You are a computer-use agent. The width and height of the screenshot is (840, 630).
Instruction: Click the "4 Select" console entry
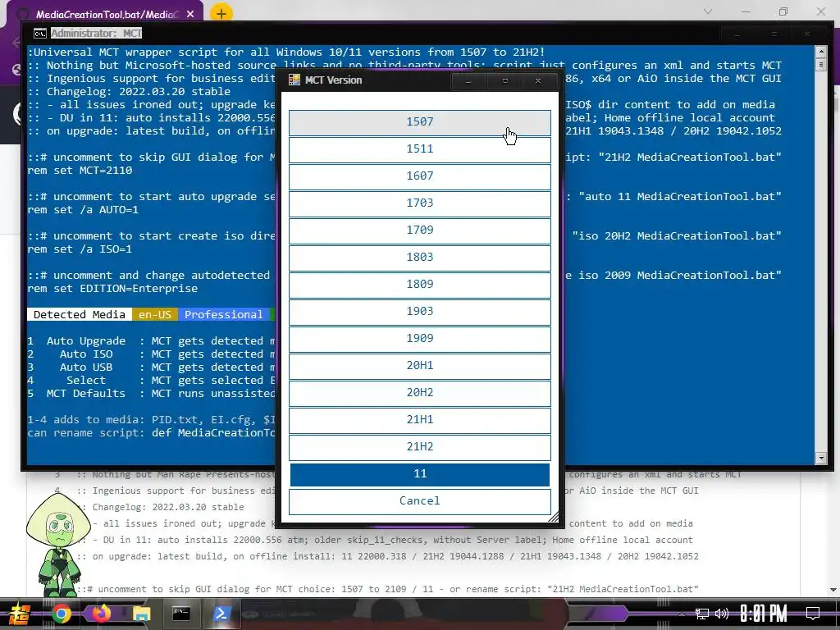click(x=67, y=381)
